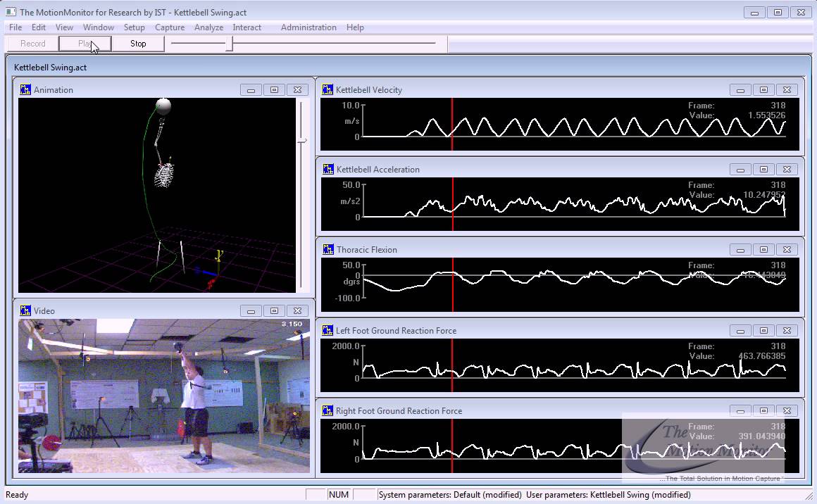Minimize the Kettlebell Velocity graph

[740, 90]
